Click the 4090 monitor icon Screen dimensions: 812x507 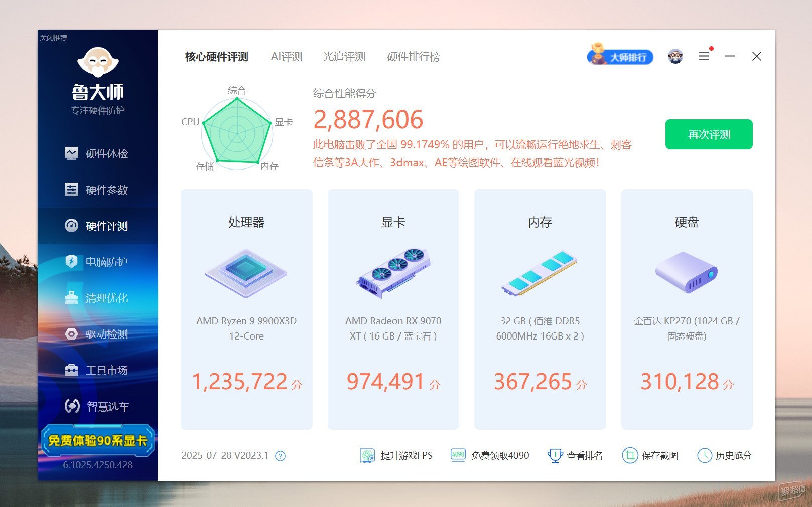coord(458,455)
